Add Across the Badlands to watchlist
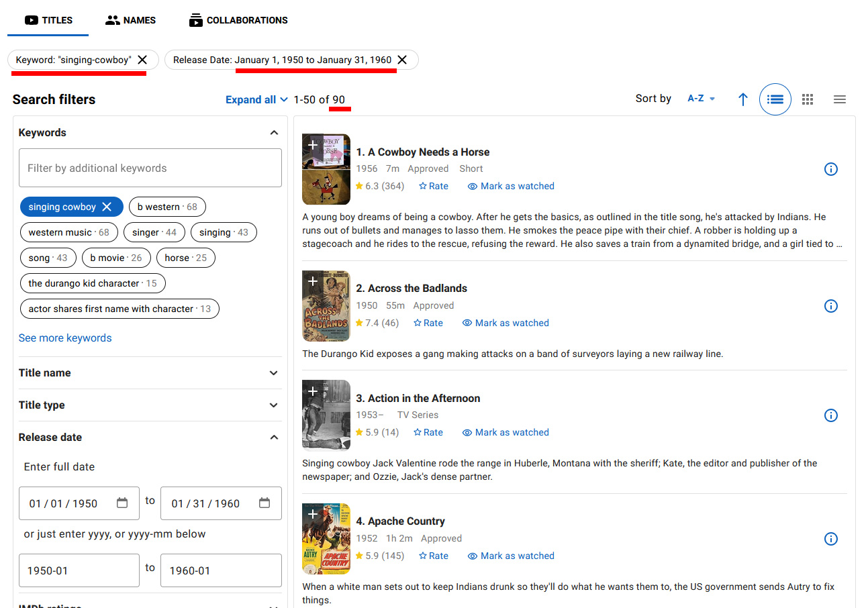The image size is (868, 608). click(313, 281)
